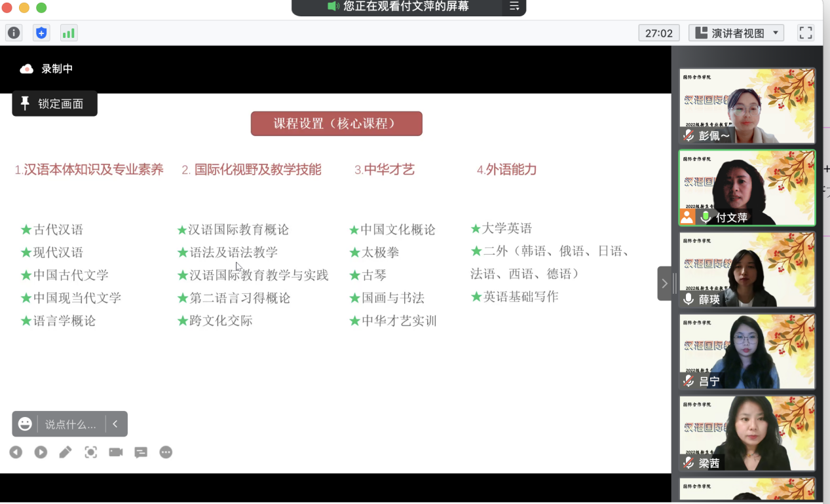Collapse the chat input bar arrow

coord(115,424)
